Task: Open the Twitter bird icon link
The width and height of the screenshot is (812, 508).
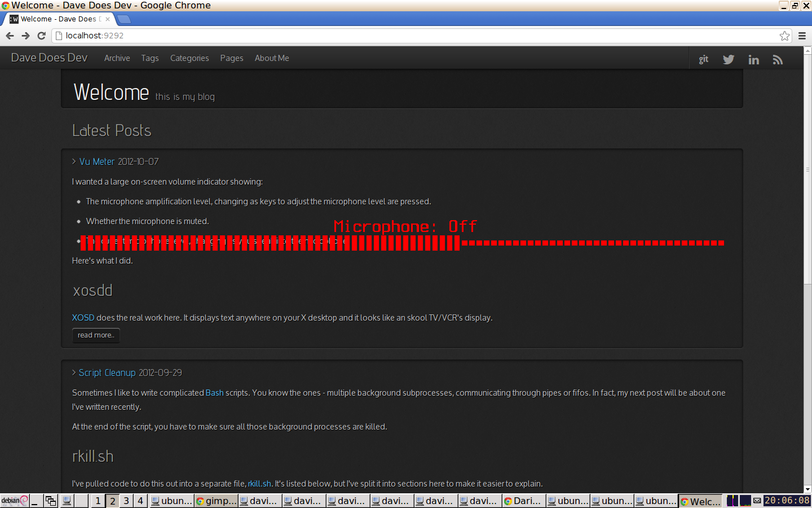Action: click(x=729, y=59)
